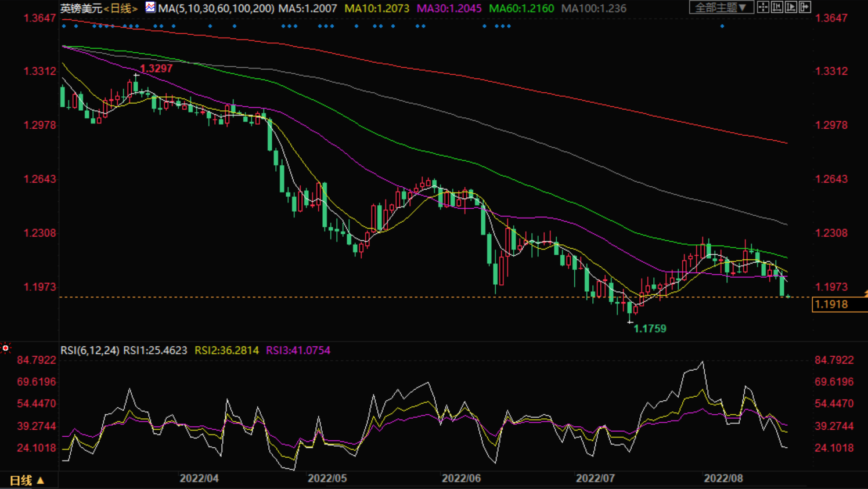This screenshot has width=868, height=489.
Task: Click the red circle marker left of RSI panel
Action: click(x=6, y=348)
